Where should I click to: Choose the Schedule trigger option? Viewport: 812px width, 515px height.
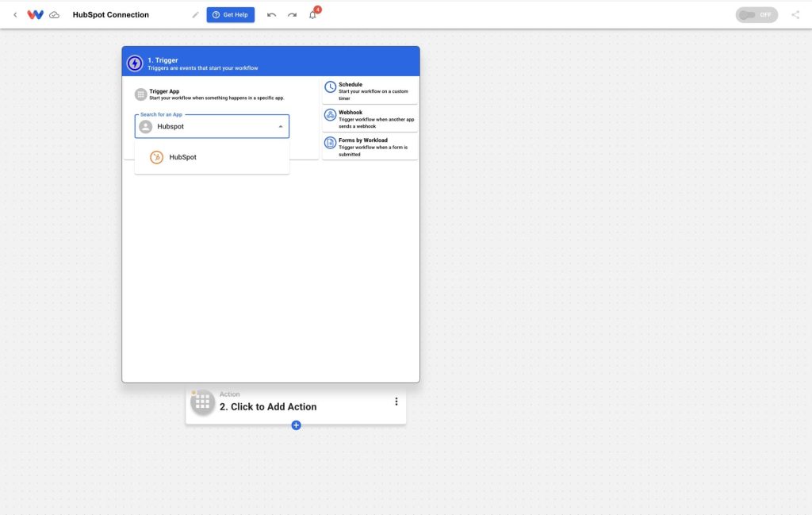370,91
